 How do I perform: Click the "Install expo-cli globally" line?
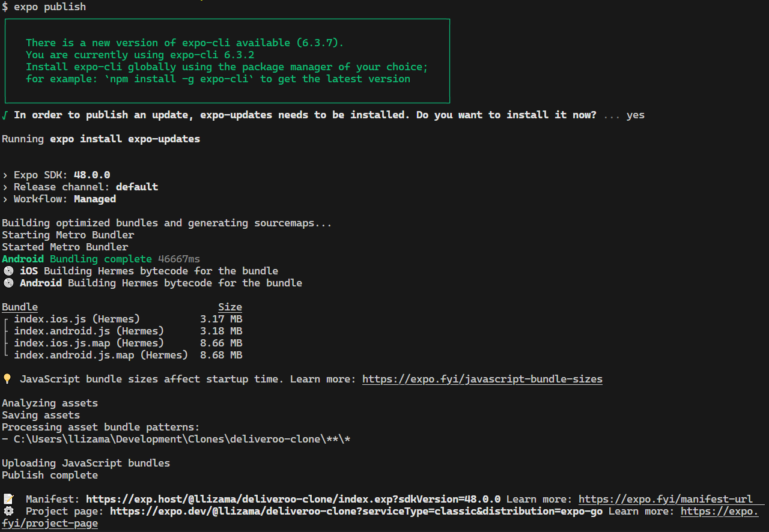[227, 67]
